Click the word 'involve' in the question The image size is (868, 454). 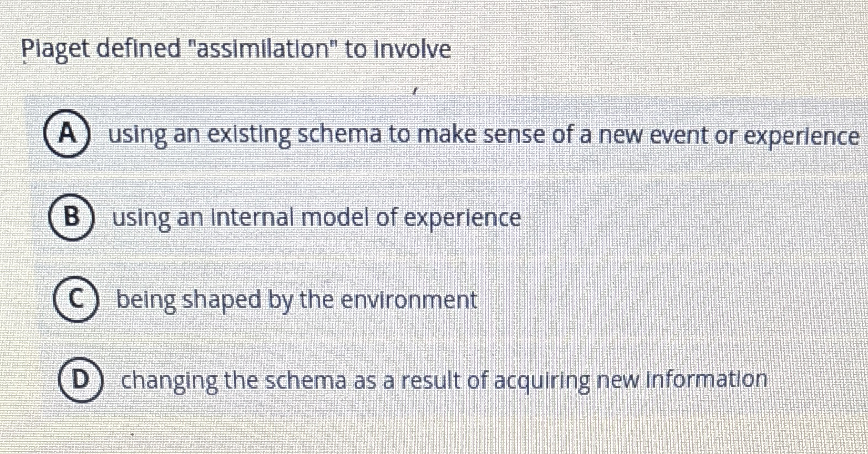[416, 50]
